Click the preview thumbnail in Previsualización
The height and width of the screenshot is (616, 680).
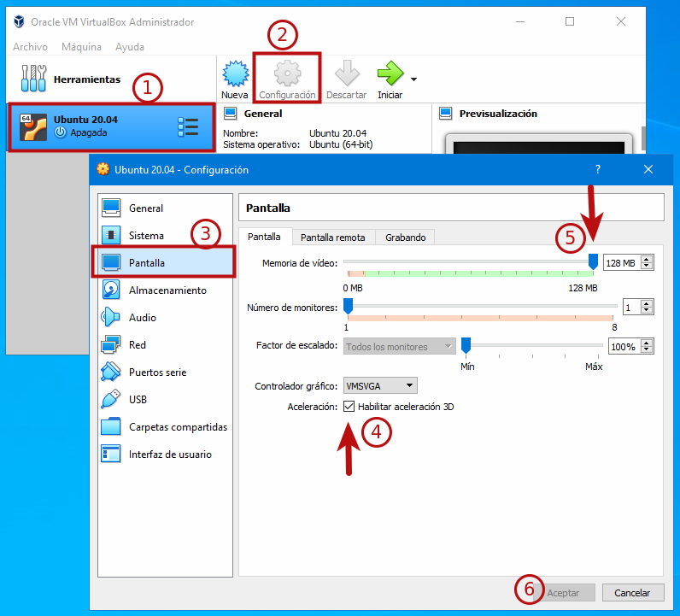coord(539,145)
